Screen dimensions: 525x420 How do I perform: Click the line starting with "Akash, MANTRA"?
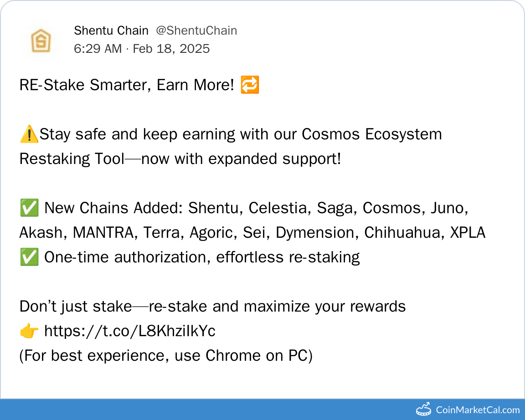pos(252,233)
